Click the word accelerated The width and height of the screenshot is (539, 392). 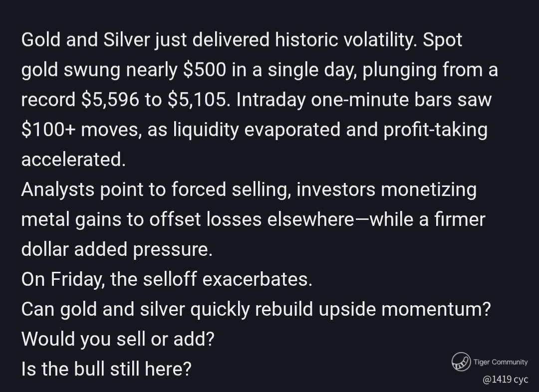(x=73, y=160)
